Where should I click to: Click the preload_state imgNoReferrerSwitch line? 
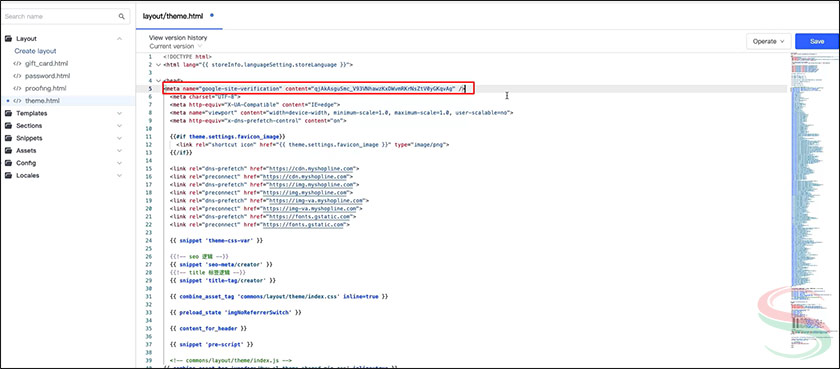tap(236, 312)
